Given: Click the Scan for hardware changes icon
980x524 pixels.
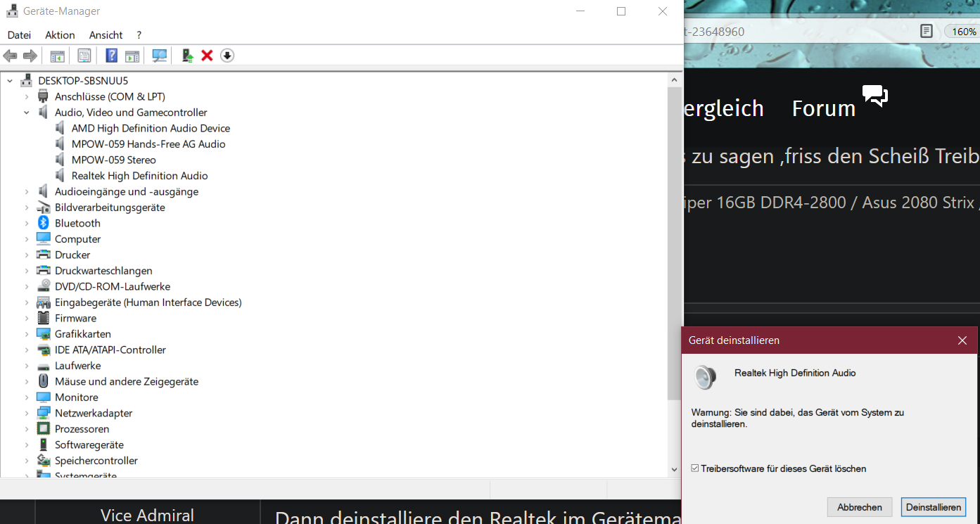Looking at the screenshot, I should point(159,56).
